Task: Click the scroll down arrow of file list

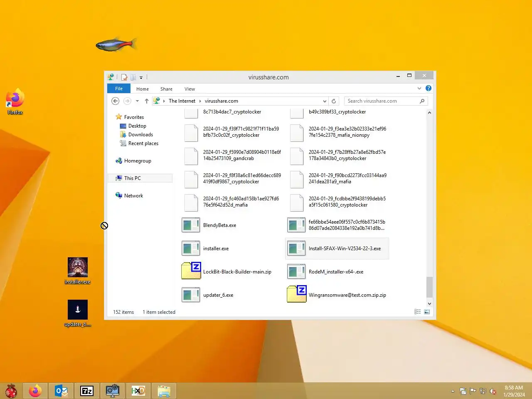Action: [429, 304]
